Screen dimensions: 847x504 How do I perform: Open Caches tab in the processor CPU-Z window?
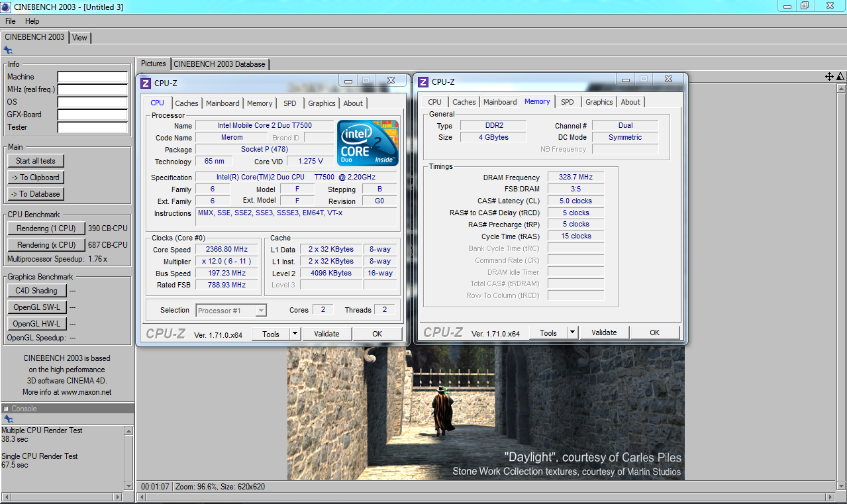point(187,103)
